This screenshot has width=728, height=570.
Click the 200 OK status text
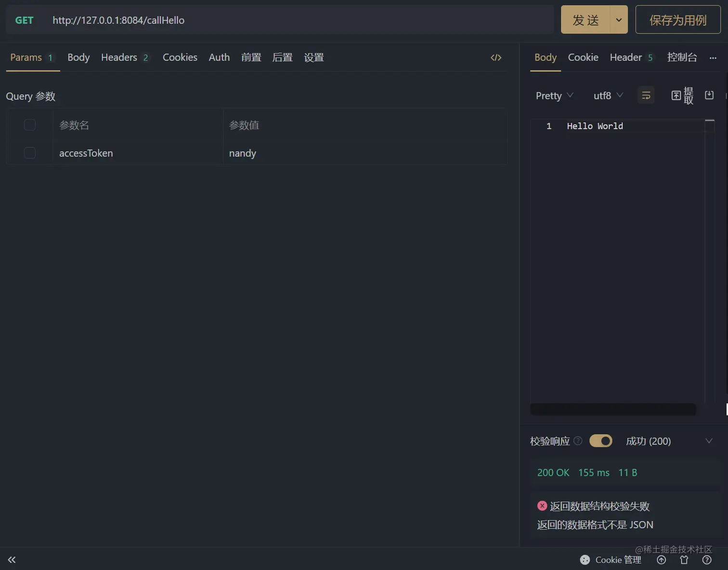553,473
